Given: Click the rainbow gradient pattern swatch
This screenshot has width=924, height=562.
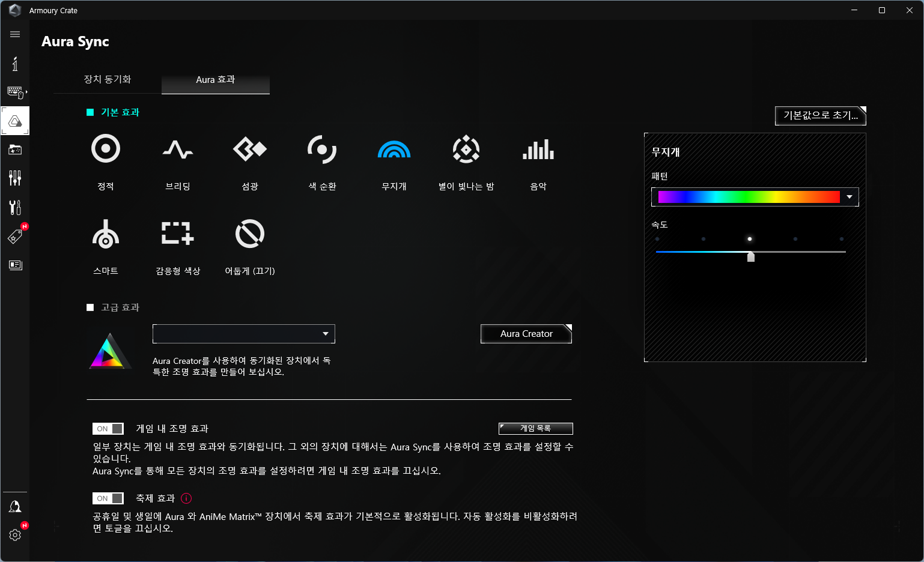Looking at the screenshot, I should [749, 197].
